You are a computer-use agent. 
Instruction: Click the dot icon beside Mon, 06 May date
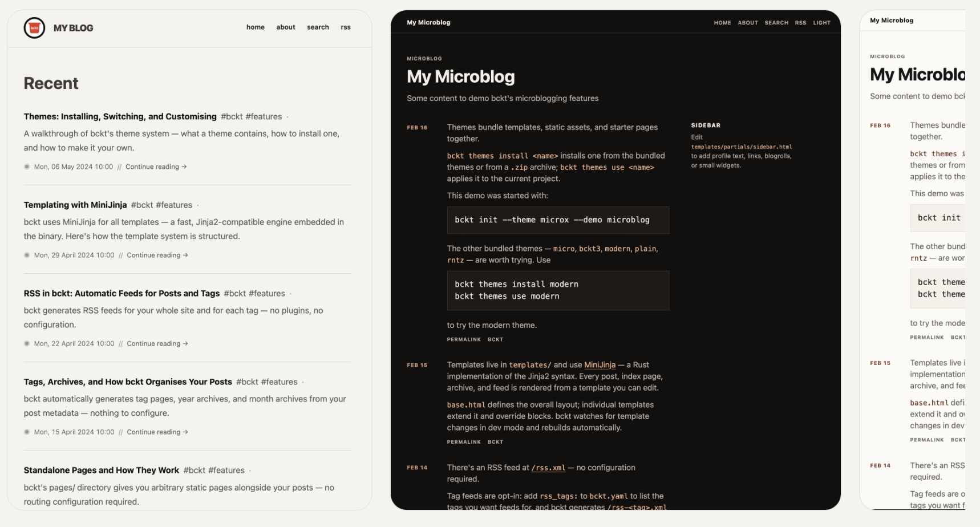pyautogui.click(x=27, y=167)
